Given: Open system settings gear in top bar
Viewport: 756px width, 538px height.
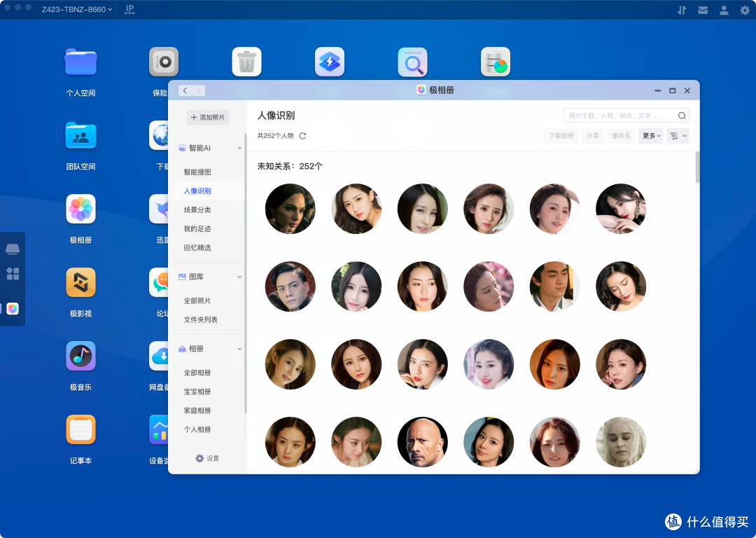Looking at the screenshot, I should (x=745, y=10).
